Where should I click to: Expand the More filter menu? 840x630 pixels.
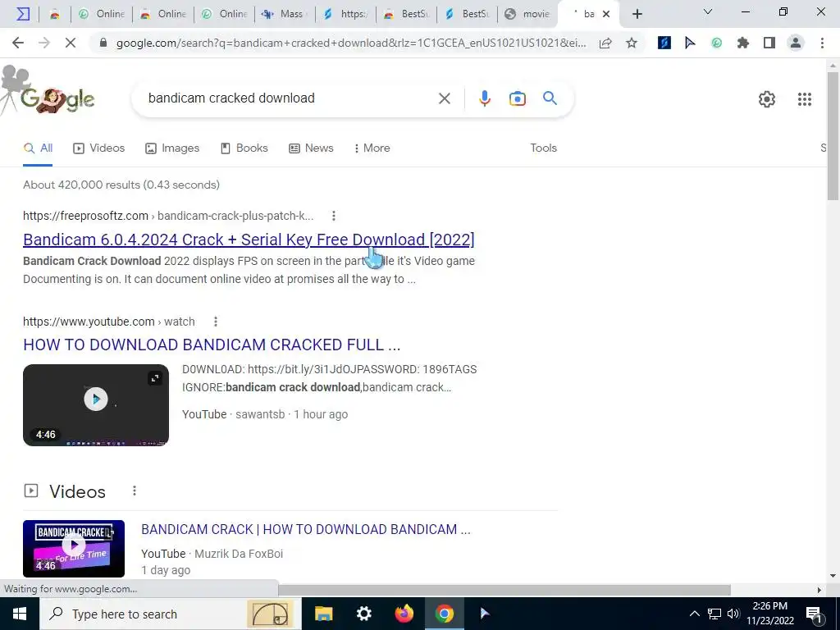tap(372, 148)
